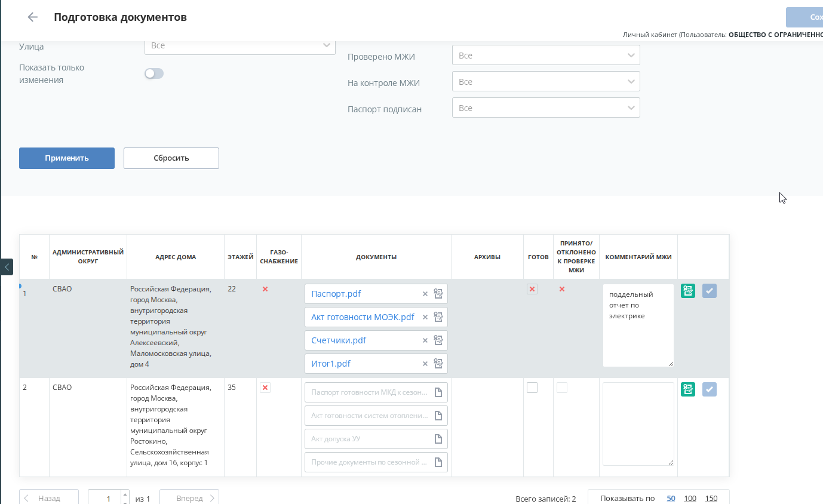Viewport: 823px width, 504px height.
Task: Open the sign icon next to Итог1.pdf
Action: coord(438,364)
